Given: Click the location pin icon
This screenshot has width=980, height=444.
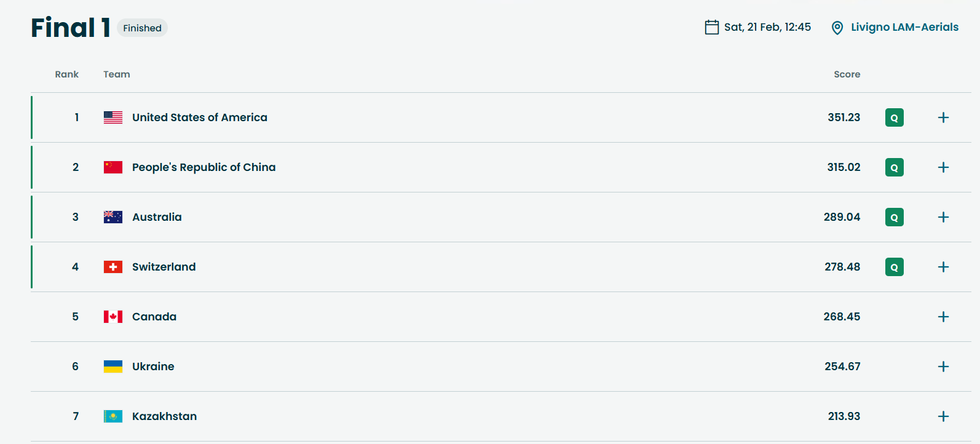Looking at the screenshot, I should tap(837, 28).
